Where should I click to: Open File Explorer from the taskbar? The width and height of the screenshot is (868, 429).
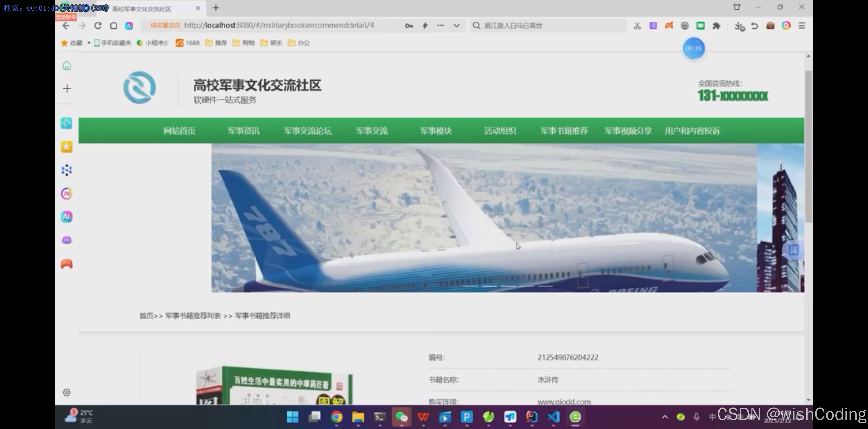click(x=358, y=417)
